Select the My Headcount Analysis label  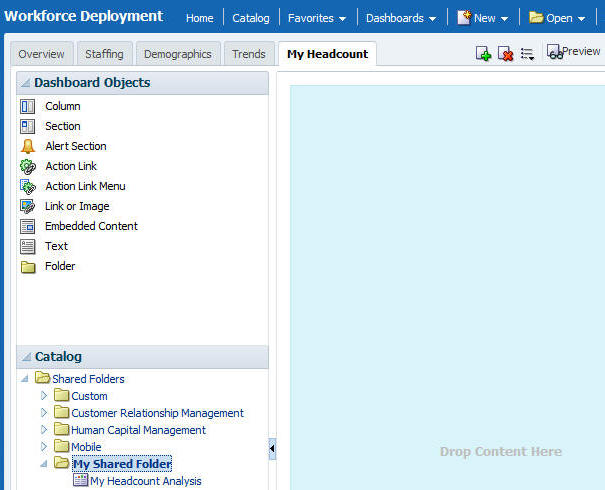click(x=146, y=481)
